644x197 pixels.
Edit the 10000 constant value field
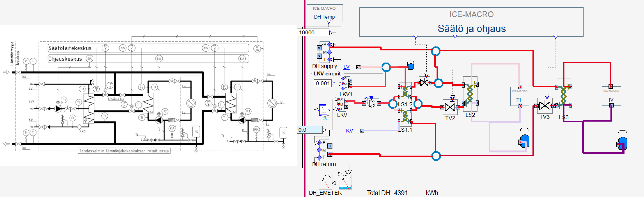point(313,32)
